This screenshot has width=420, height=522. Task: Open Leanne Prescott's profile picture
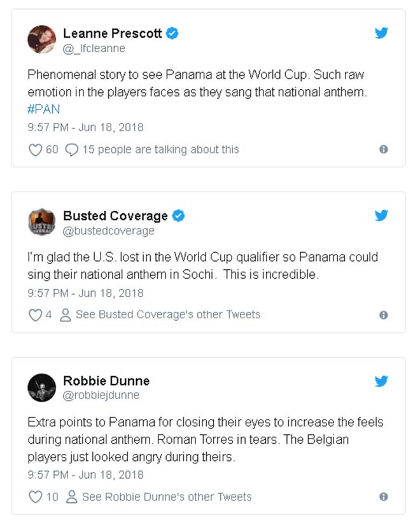pos(42,39)
